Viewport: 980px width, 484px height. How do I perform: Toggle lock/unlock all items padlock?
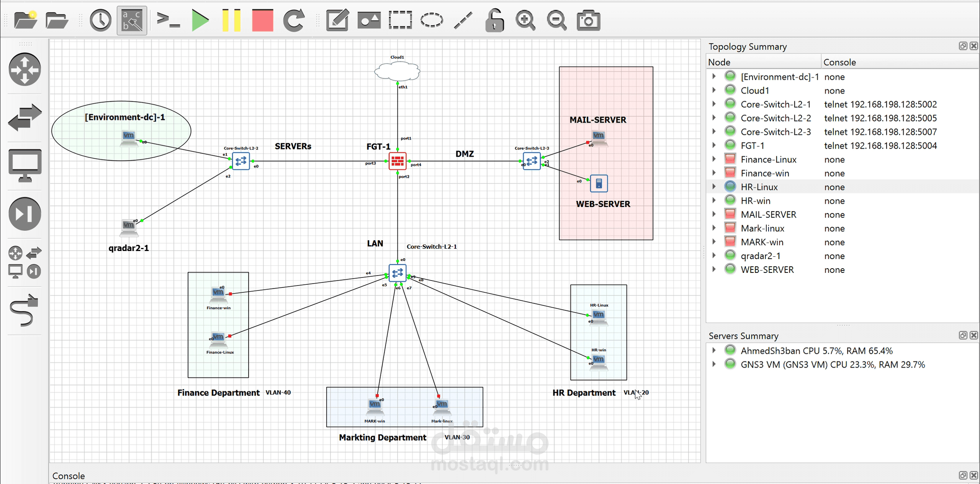click(x=494, y=20)
